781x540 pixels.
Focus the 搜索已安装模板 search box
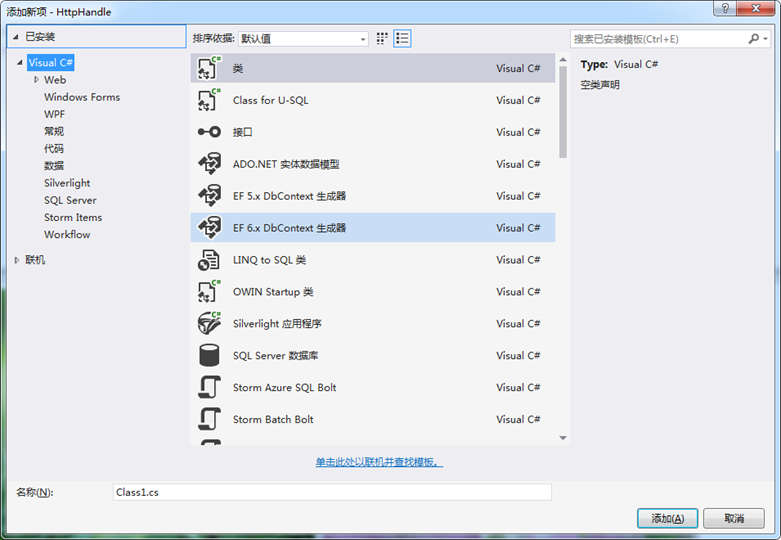(658, 39)
